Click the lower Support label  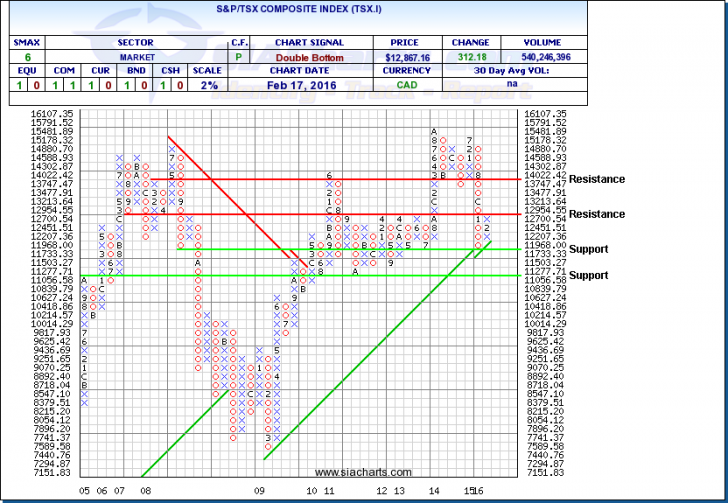tap(591, 275)
